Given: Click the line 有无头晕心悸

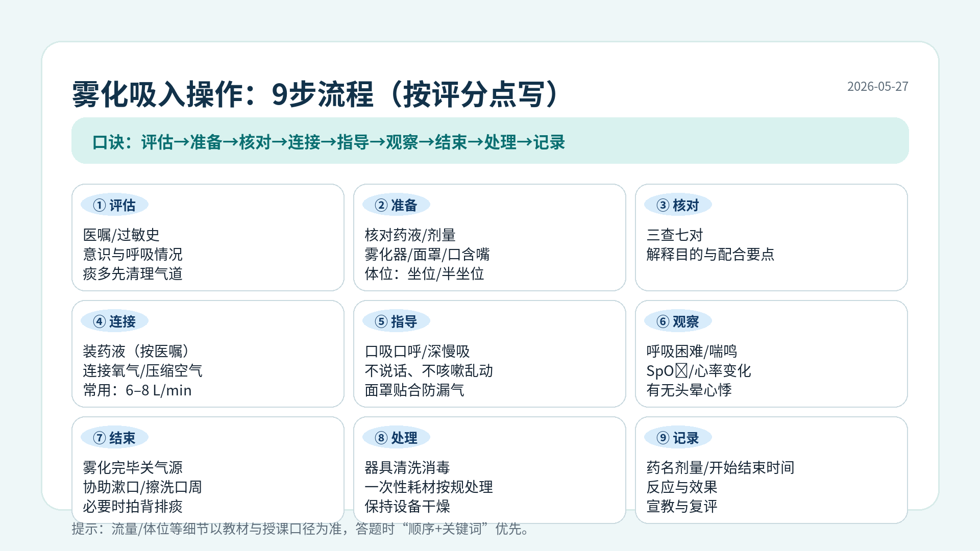Looking at the screenshot, I should tap(689, 390).
